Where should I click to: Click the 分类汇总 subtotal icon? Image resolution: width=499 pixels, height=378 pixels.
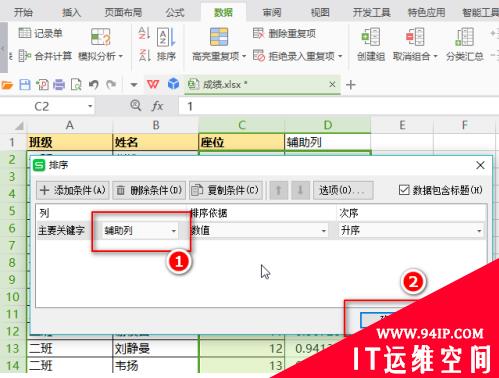tap(465, 37)
